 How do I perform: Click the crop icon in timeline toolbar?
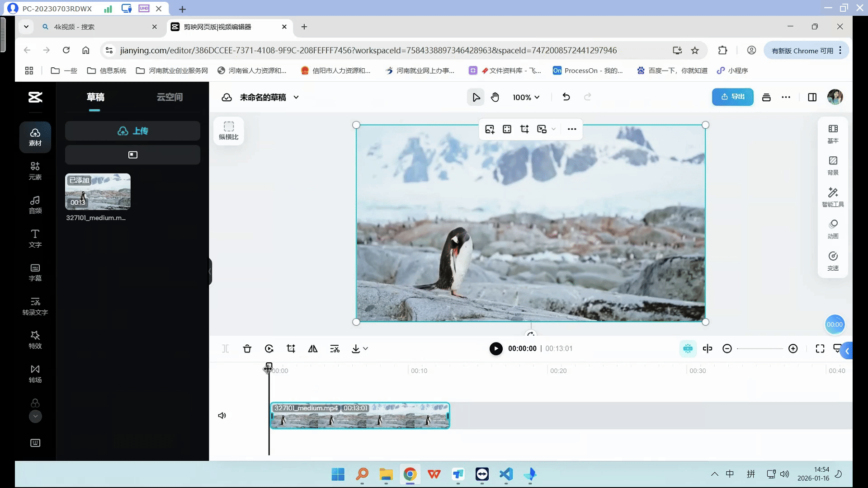tap(291, 349)
